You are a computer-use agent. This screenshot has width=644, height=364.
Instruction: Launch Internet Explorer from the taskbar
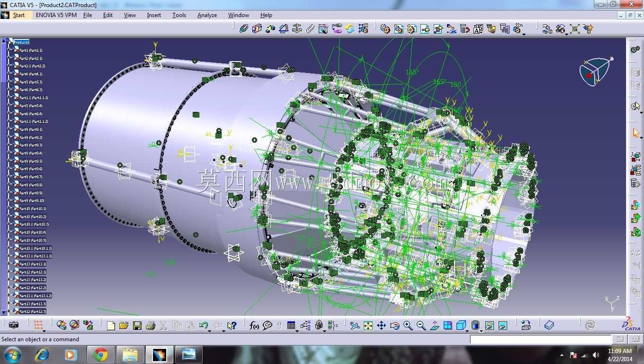[x=42, y=355]
